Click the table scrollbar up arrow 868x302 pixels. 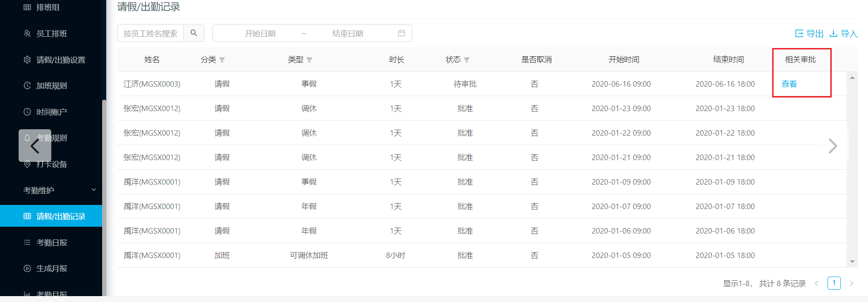click(852, 78)
